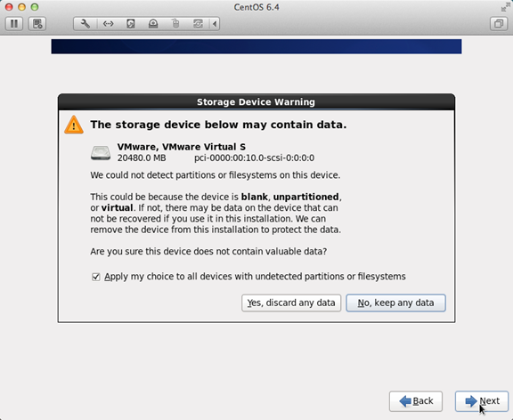Click the CentOS 6.4 window title
Image resolution: width=513 pixels, height=420 pixels.
(x=256, y=7)
